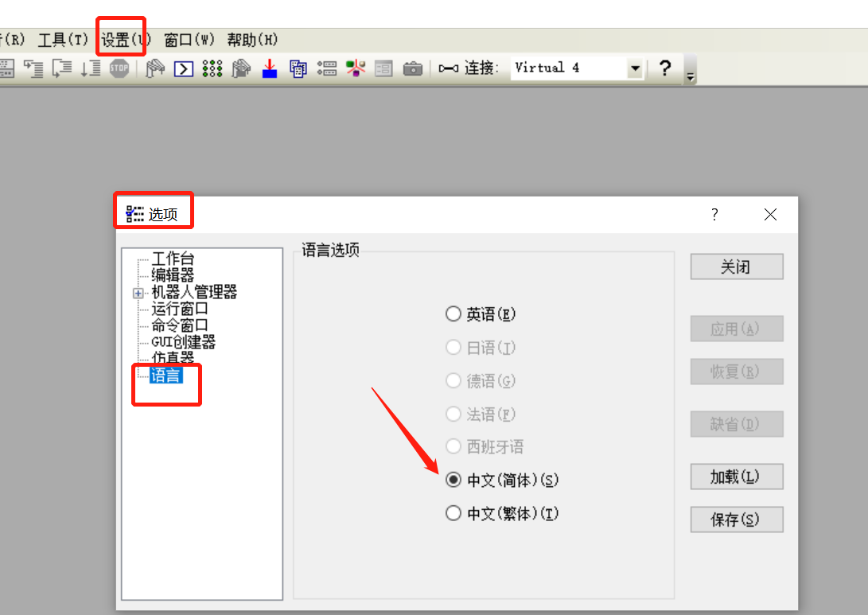Open the 帮助(H) menu
Image resolution: width=868 pixels, height=615 pixels.
[x=252, y=40]
